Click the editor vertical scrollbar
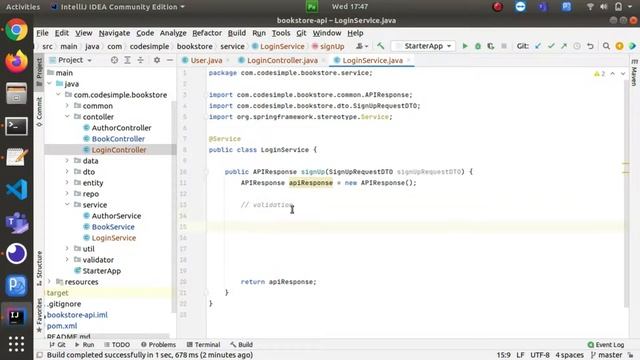 click(626, 194)
